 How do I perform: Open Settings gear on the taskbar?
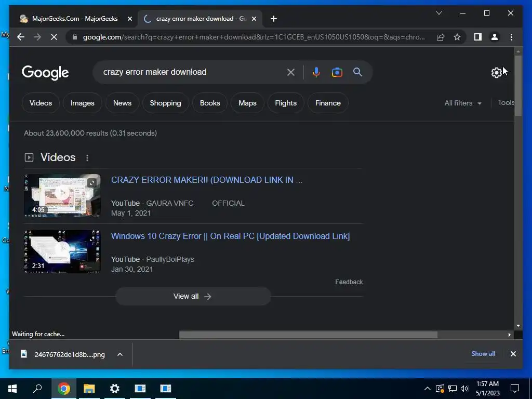(x=115, y=389)
